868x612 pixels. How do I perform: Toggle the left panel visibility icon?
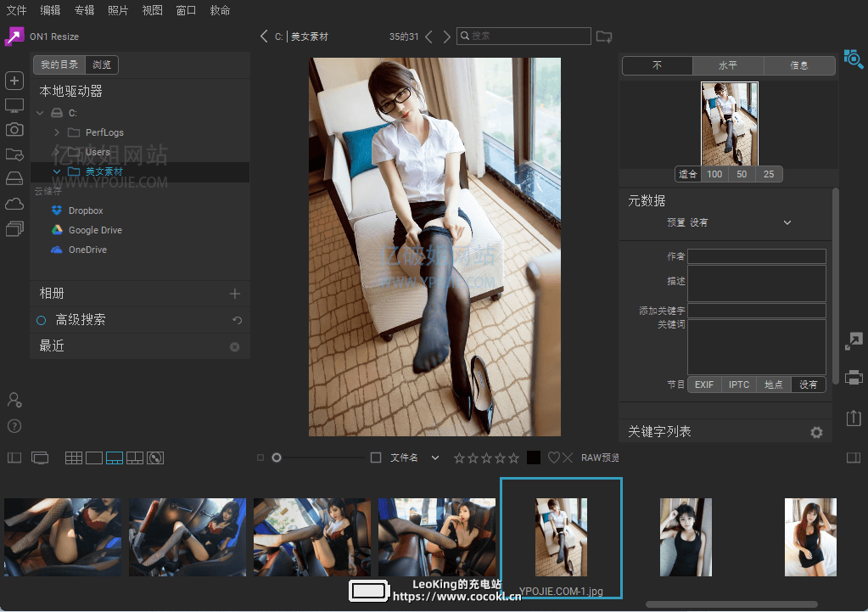tap(14, 458)
